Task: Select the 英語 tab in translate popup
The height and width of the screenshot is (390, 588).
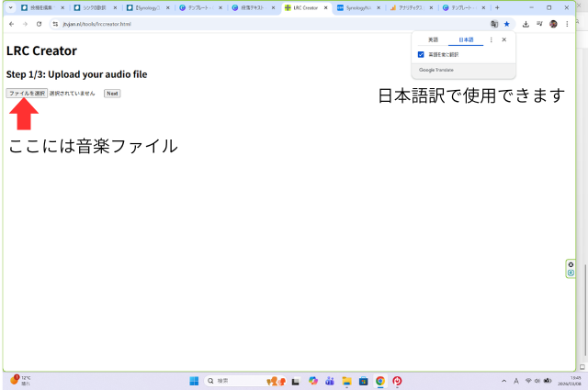Action: (x=433, y=40)
